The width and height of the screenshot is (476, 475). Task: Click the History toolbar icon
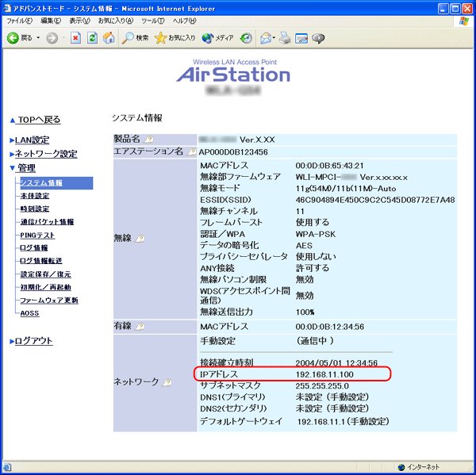coord(246,38)
